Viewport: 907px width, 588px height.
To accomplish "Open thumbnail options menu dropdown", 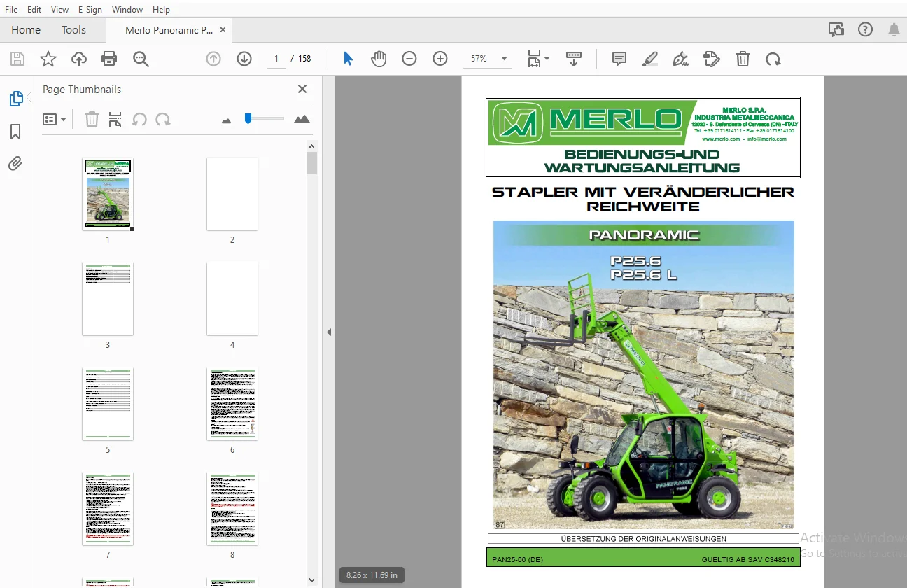I will 55,120.
